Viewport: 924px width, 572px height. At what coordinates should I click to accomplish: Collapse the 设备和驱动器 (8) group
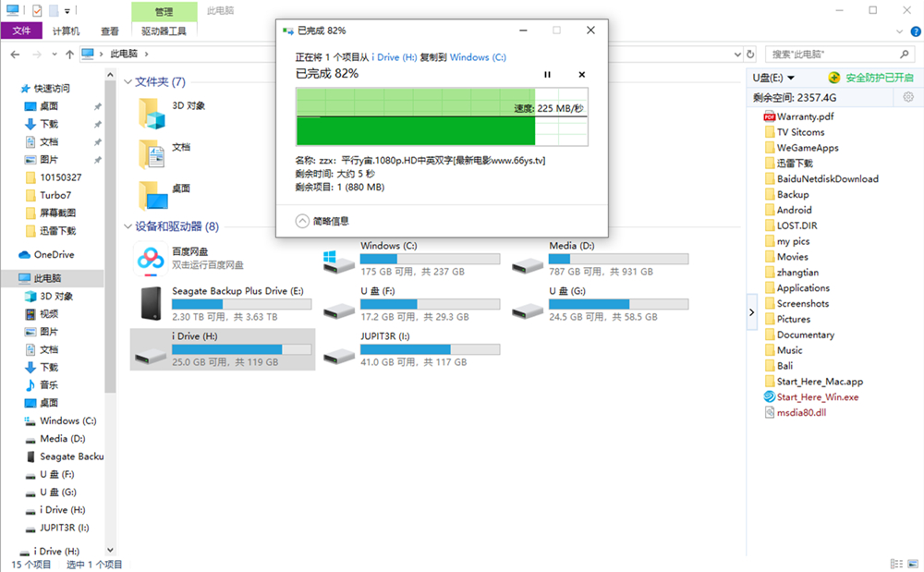[x=128, y=226]
